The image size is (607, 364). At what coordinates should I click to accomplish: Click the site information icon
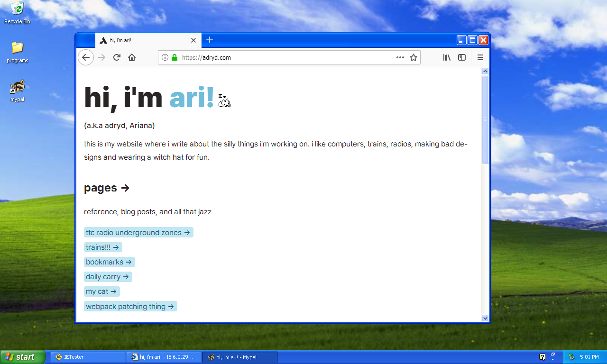[165, 57]
